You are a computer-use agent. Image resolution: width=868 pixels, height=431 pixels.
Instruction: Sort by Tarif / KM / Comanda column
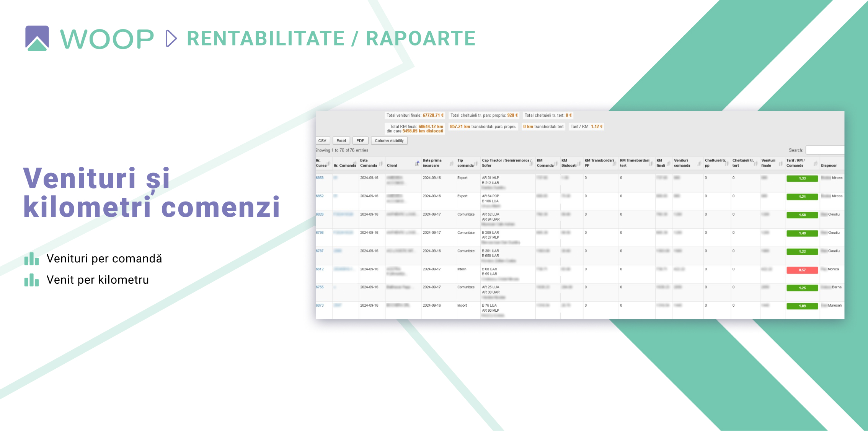tap(802, 163)
